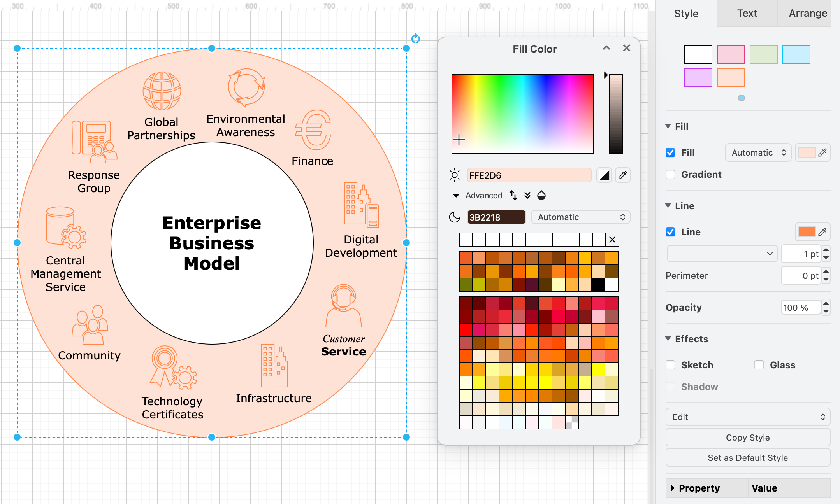Click the rotate handle of the selected shape
This screenshot has width=840, height=504.
click(416, 38)
